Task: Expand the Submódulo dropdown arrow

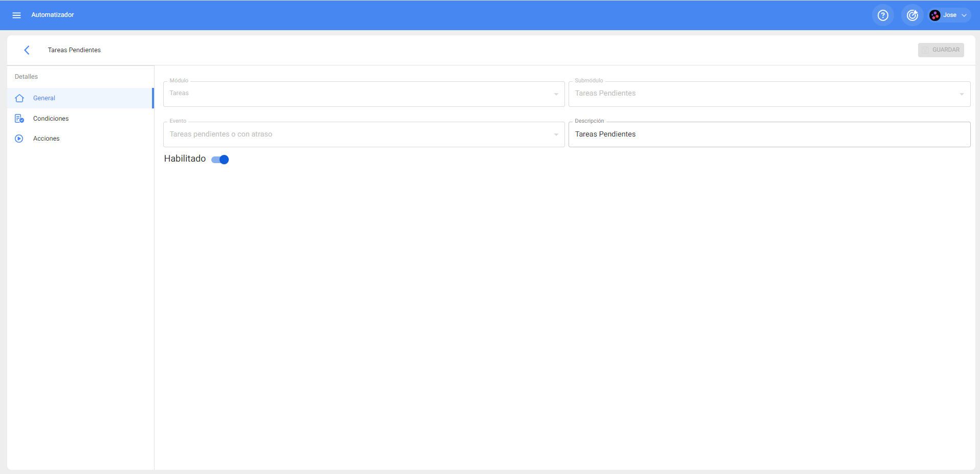Action: pos(961,94)
